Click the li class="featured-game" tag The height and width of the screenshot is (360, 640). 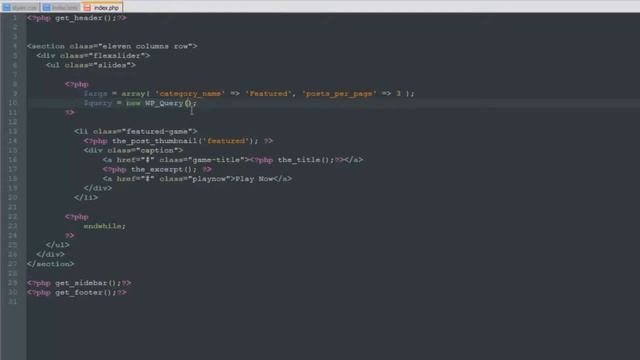(136, 131)
